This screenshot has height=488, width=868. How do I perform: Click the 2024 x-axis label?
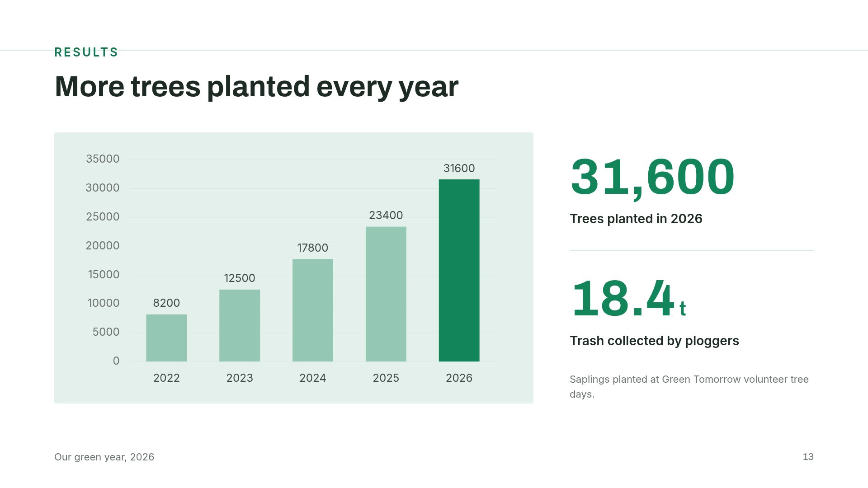pyautogui.click(x=312, y=378)
